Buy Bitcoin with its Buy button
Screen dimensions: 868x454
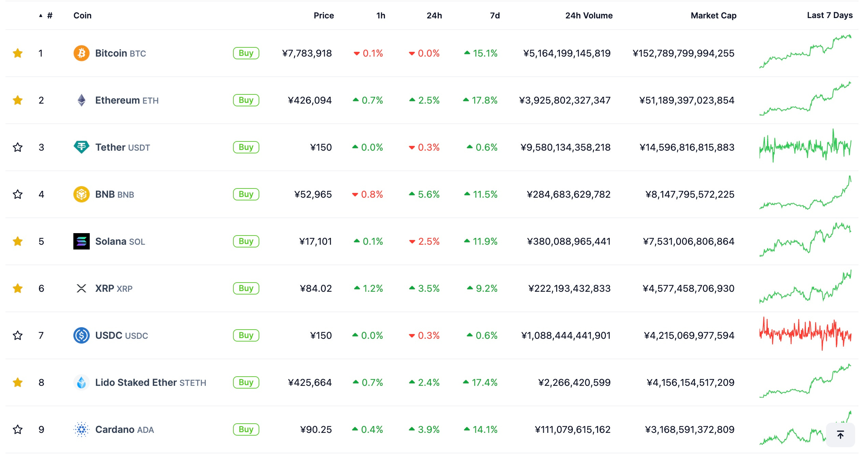tap(246, 53)
